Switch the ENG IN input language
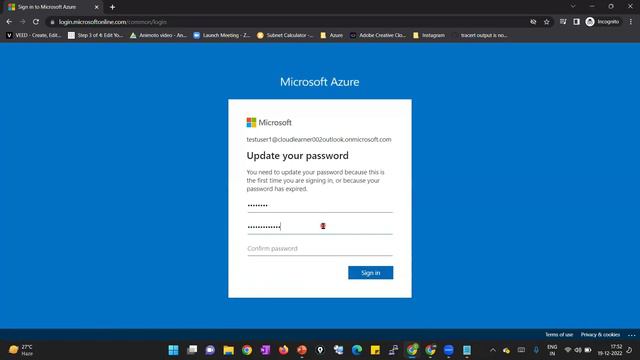 coord(552,350)
